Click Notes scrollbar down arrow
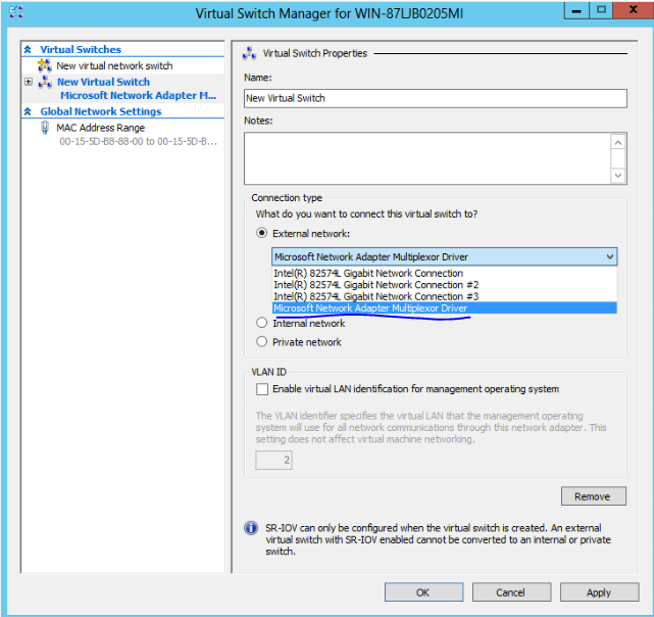 pyautogui.click(x=618, y=175)
